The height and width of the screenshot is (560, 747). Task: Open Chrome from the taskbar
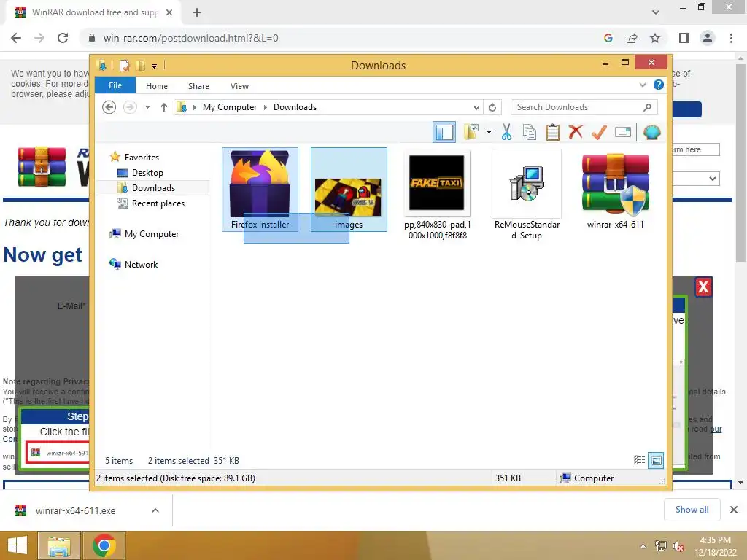(x=104, y=545)
